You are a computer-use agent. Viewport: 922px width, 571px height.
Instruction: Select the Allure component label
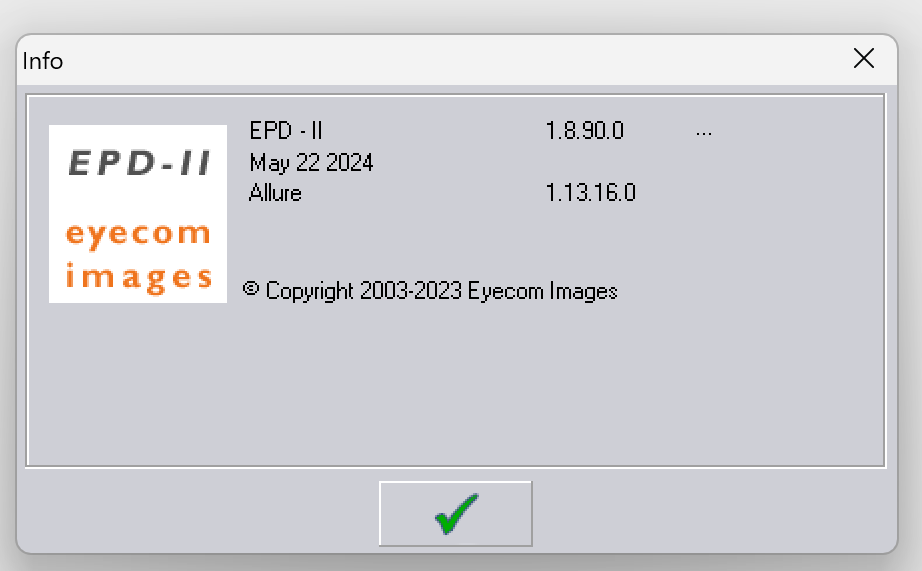(x=275, y=193)
